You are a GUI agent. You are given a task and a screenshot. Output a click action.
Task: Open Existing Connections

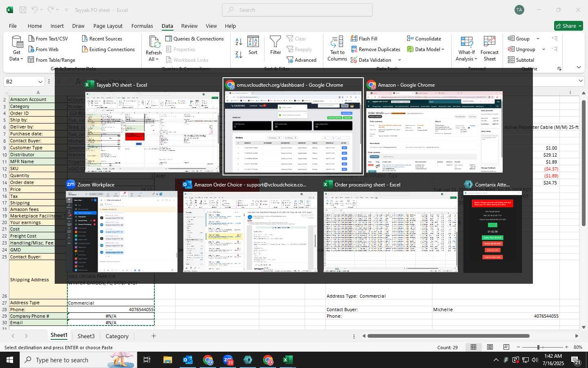pyautogui.click(x=108, y=49)
